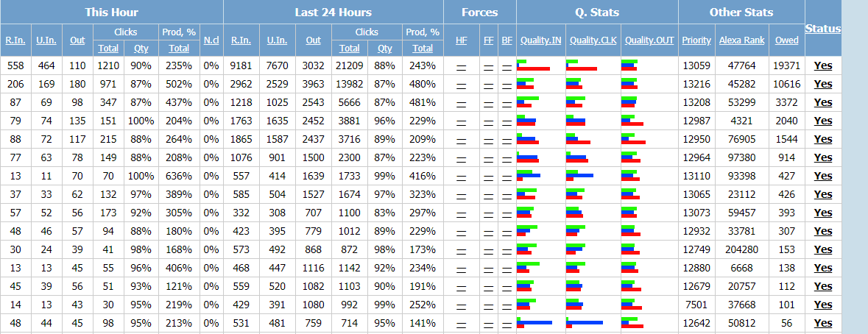Click Quality.IN bar chart in Priority 13059 row
This screenshot has height=334, width=868.
pos(534,65)
